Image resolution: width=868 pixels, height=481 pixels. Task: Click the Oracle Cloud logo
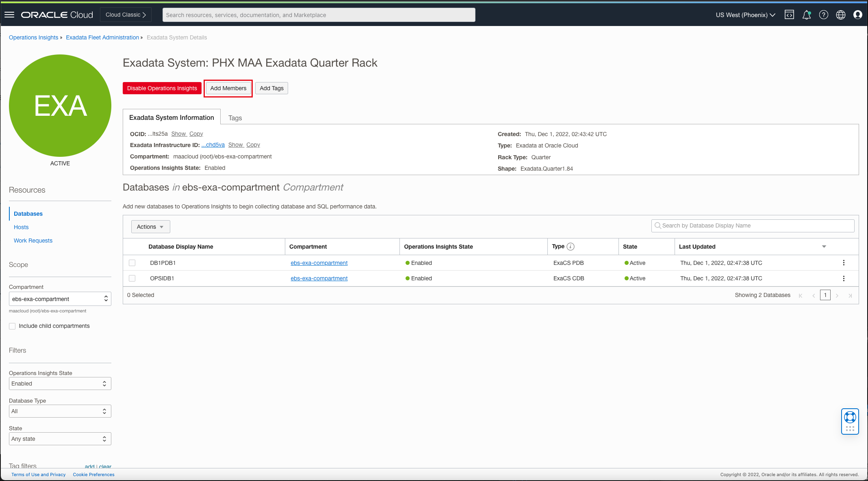click(x=57, y=15)
